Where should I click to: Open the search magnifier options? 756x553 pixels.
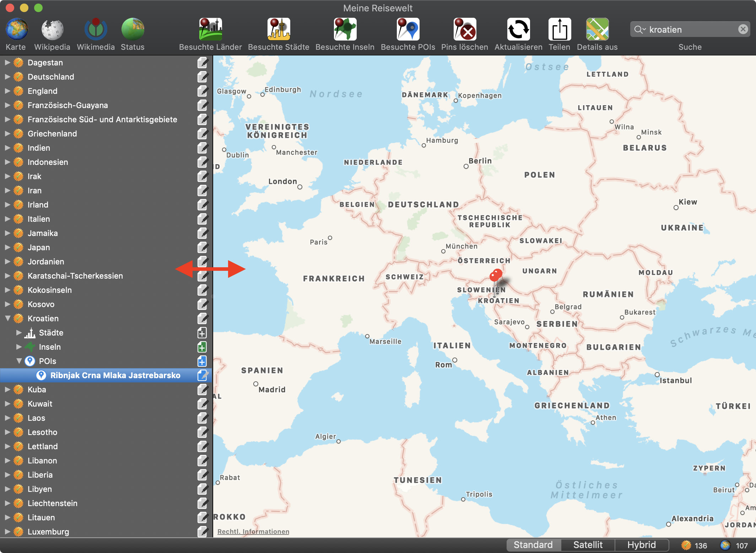point(640,29)
